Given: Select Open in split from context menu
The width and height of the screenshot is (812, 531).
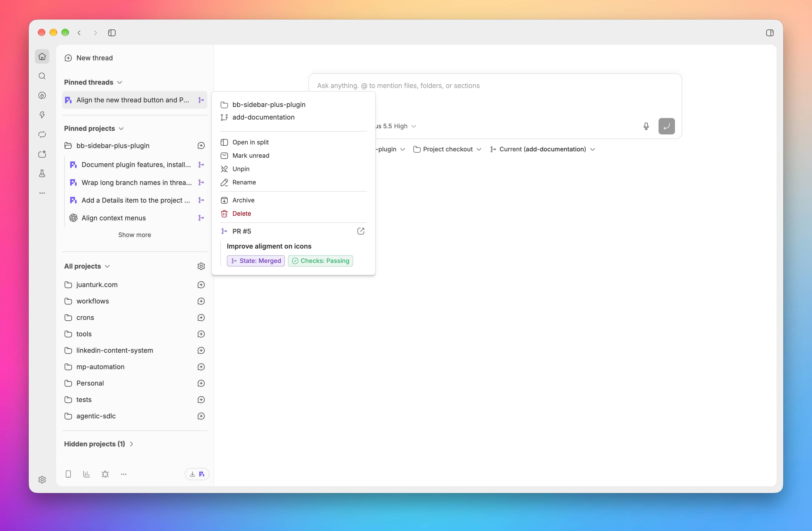Looking at the screenshot, I should pyautogui.click(x=293, y=142).
